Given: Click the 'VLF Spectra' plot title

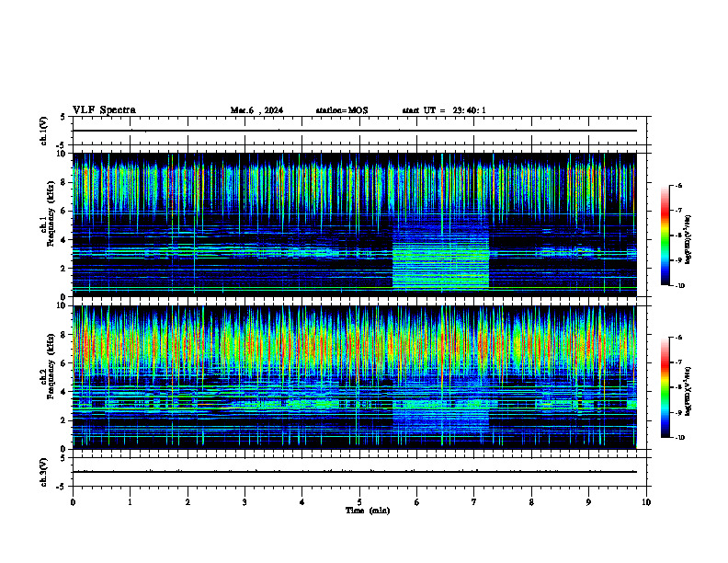Looking at the screenshot, I should [x=104, y=110].
